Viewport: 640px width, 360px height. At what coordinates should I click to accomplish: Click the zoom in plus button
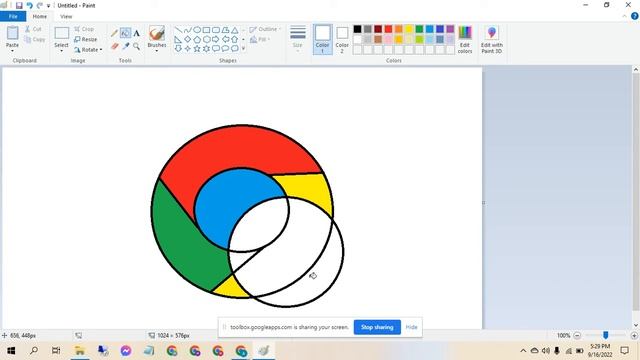coord(634,336)
